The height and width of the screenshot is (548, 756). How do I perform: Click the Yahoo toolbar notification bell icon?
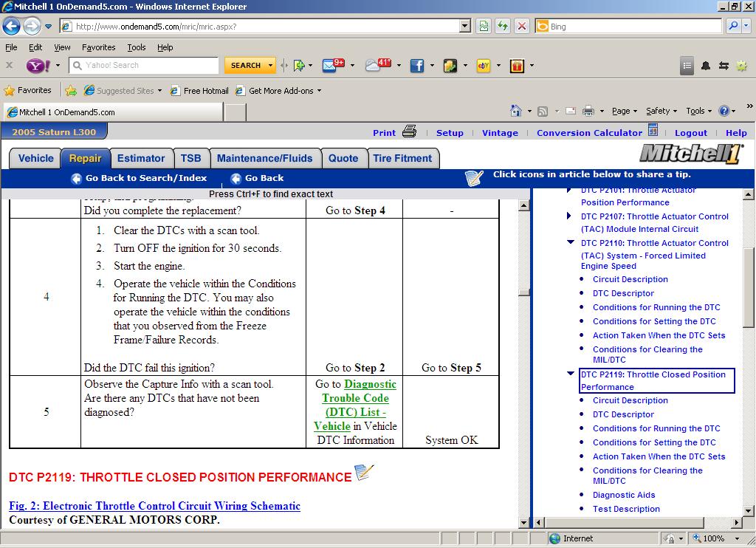(705, 66)
